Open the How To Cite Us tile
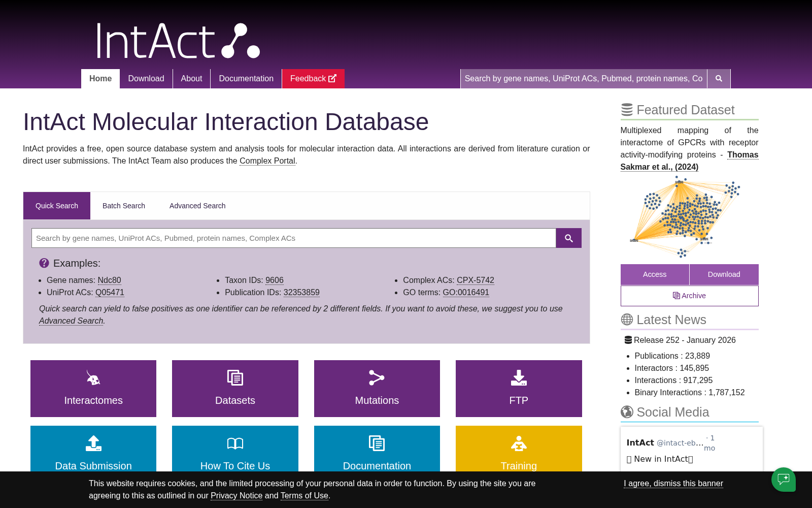Viewport: 812px width, 508px height. click(x=235, y=449)
